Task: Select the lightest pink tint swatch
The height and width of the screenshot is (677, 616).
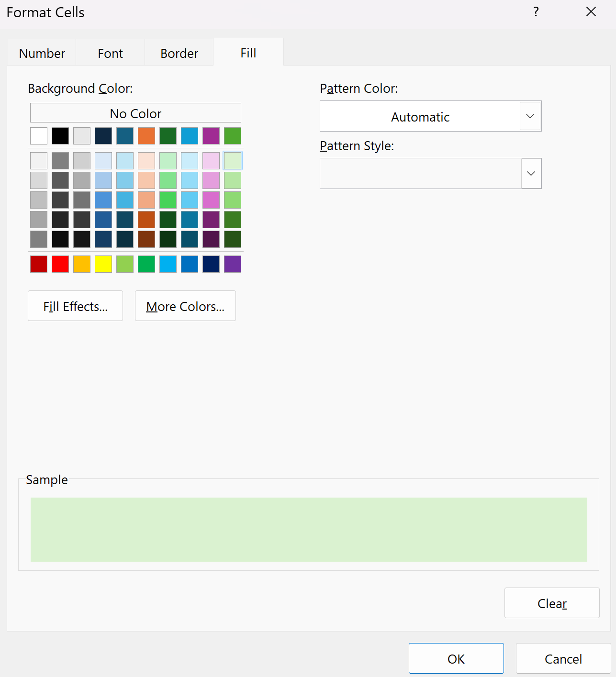Action: coord(211,161)
